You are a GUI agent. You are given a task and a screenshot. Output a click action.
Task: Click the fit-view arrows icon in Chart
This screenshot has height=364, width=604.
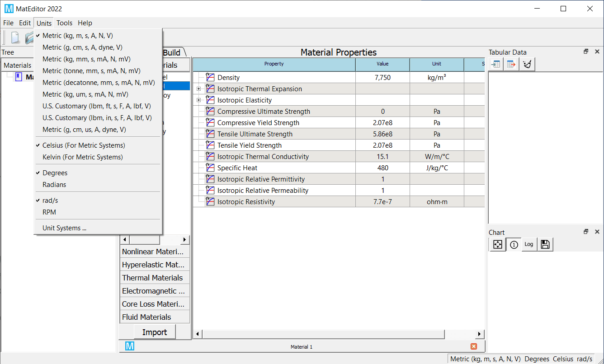coord(497,244)
